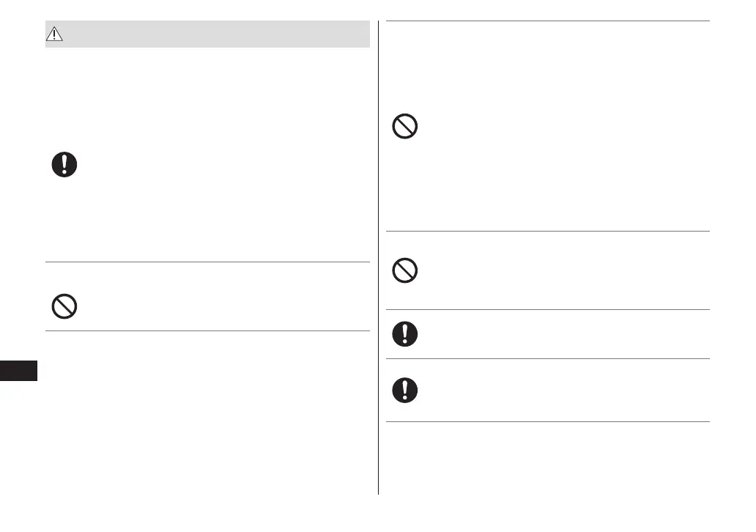Click the divider line below left prohibition icon
756x532 pixels.
click(207, 330)
